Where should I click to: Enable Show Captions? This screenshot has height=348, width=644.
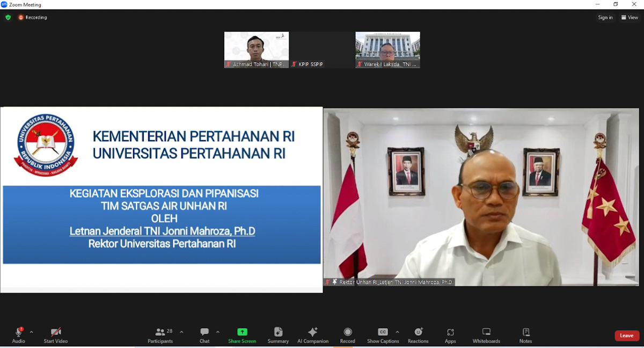click(383, 335)
